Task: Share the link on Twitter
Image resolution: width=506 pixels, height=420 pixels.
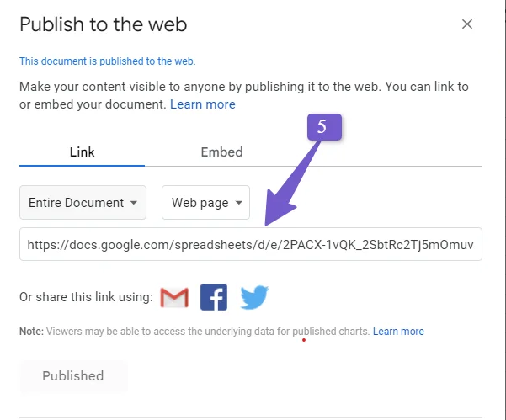Action: coord(254,297)
